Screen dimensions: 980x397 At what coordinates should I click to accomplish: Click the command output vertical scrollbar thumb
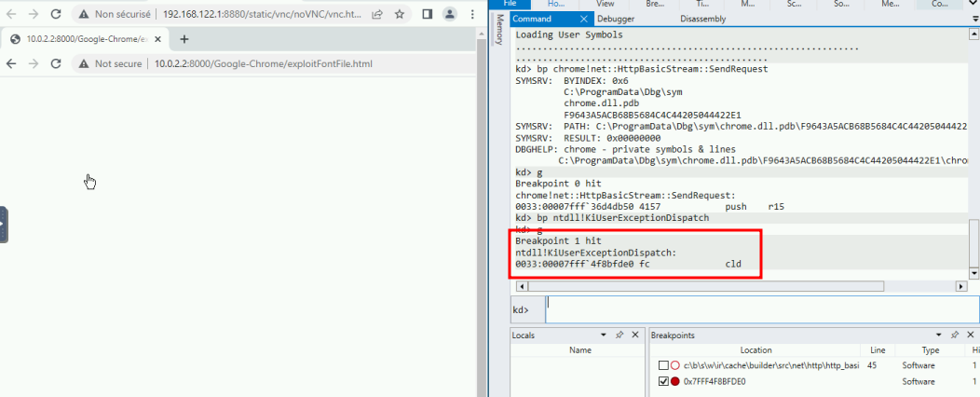[x=973, y=244]
